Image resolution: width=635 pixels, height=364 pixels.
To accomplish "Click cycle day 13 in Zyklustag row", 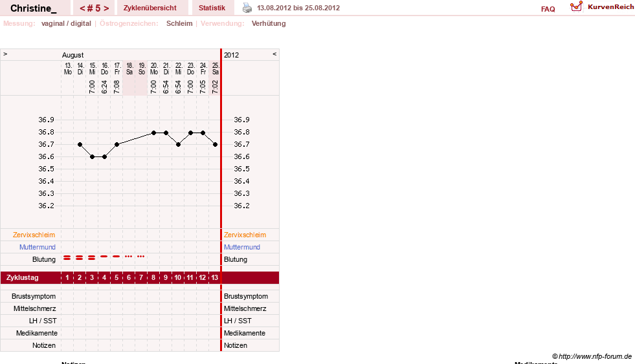I will (x=215, y=278).
